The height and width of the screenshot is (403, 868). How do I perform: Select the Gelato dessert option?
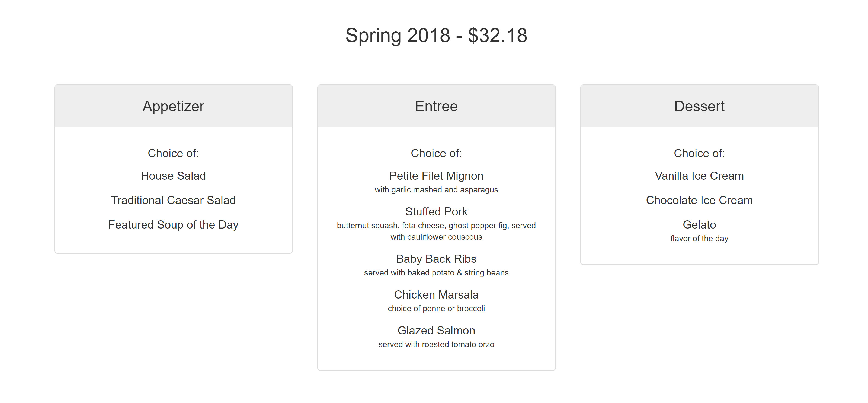point(699,225)
